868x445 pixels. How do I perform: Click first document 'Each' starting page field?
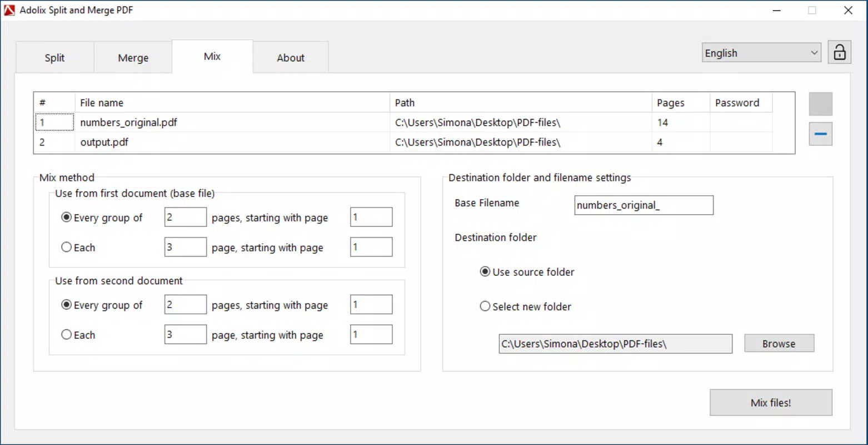click(371, 247)
